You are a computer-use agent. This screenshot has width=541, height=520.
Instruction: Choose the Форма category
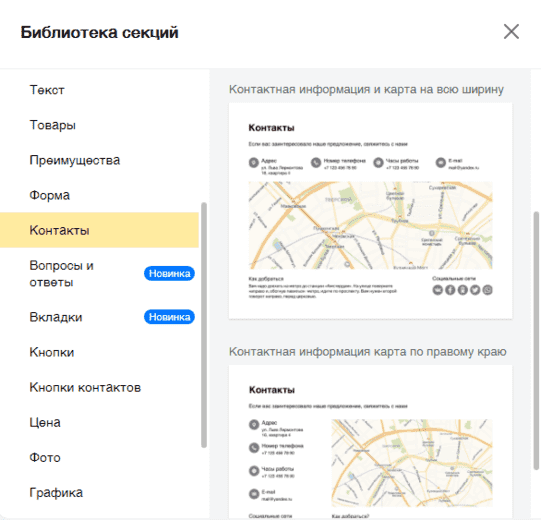click(50, 195)
